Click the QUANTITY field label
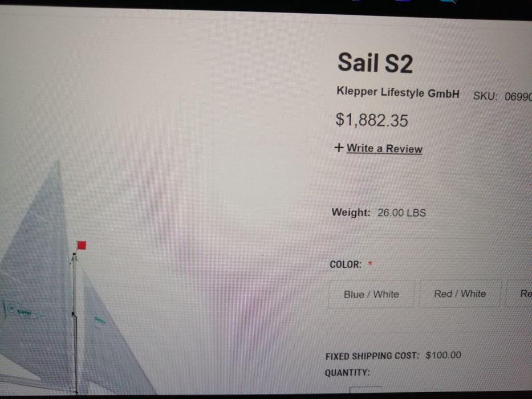Screen dimensions: 532x399 [347, 373]
